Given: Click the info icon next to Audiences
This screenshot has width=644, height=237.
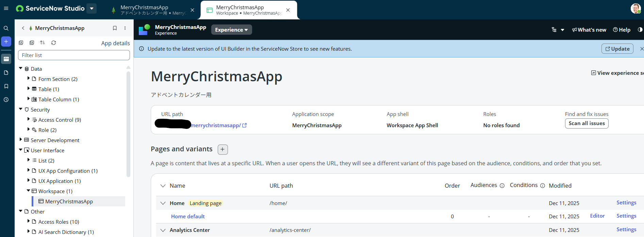Looking at the screenshot, I should 502,186.
